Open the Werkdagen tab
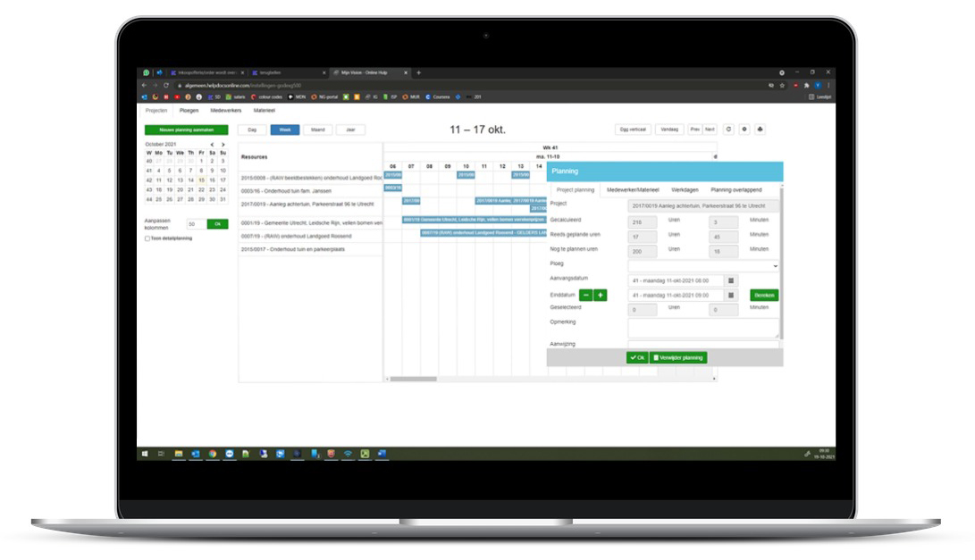Viewport: 975px width, 560px height. click(x=685, y=190)
